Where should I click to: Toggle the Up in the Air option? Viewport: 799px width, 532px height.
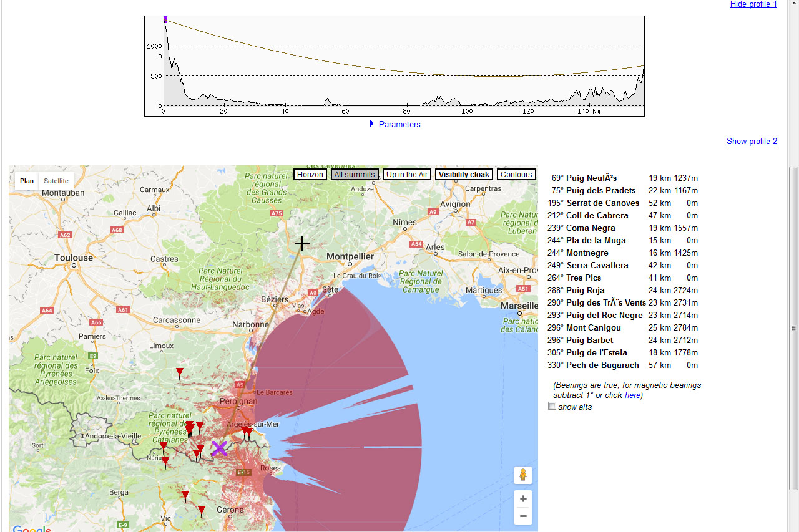point(407,175)
